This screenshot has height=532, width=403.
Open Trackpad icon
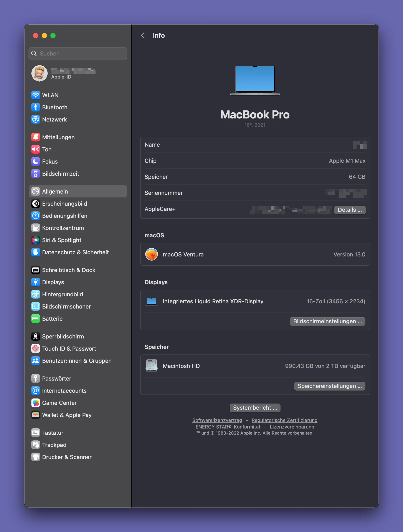(x=36, y=445)
